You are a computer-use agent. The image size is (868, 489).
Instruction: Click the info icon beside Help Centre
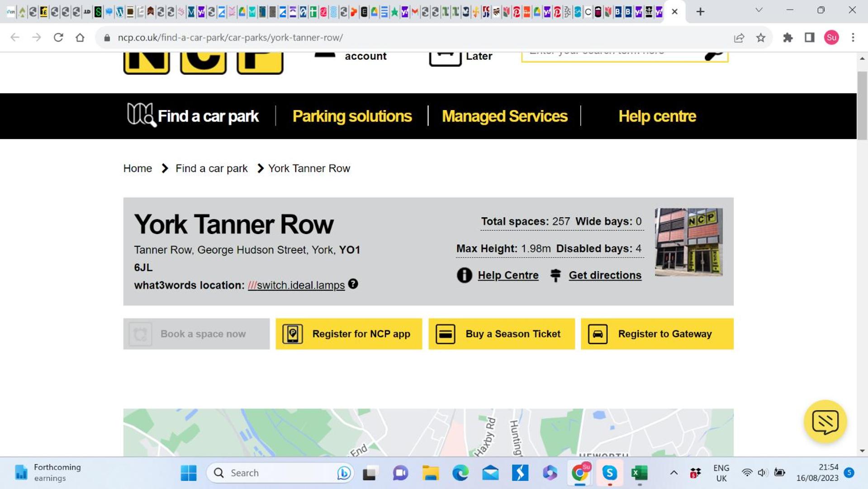click(x=464, y=275)
